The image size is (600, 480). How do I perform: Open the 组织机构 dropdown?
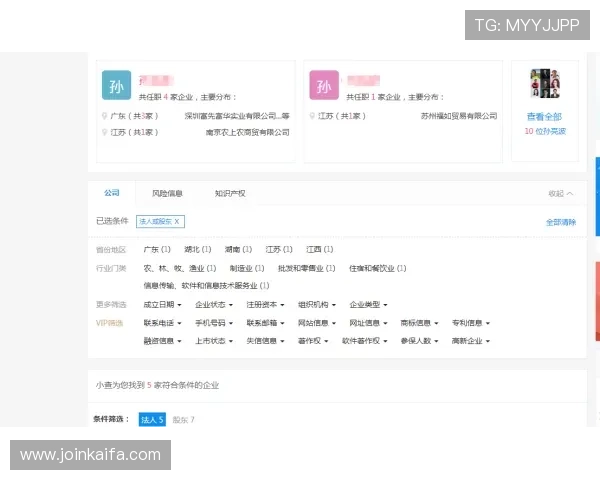tap(317, 305)
